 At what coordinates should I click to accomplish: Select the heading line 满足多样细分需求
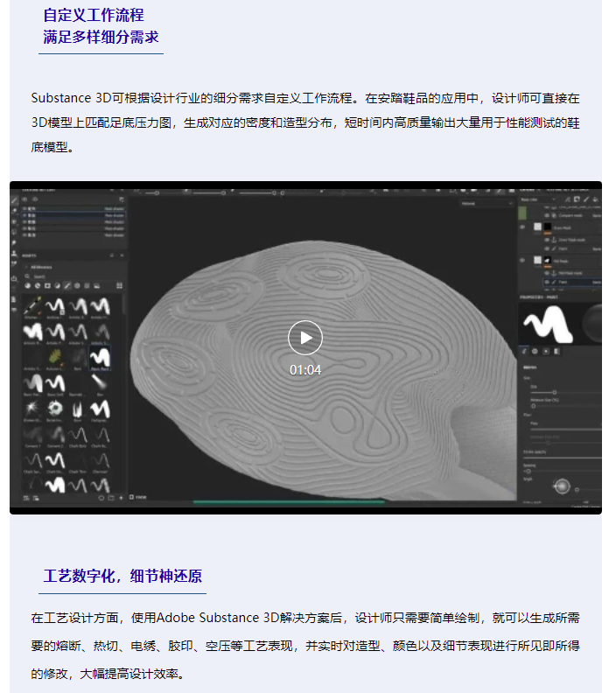pyautogui.click(x=101, y=37)
